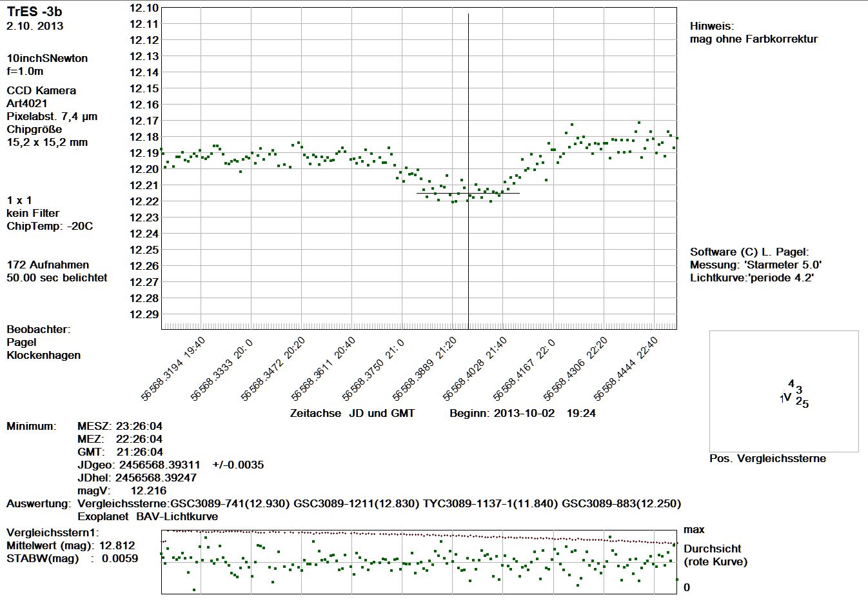Click the title 'TrES -3b'
This screenshot has height=606, width=868.
[x=34, y=12]
